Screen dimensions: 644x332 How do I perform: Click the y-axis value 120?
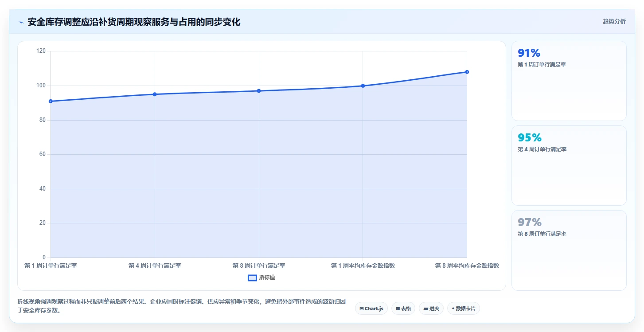click(41, 51)
